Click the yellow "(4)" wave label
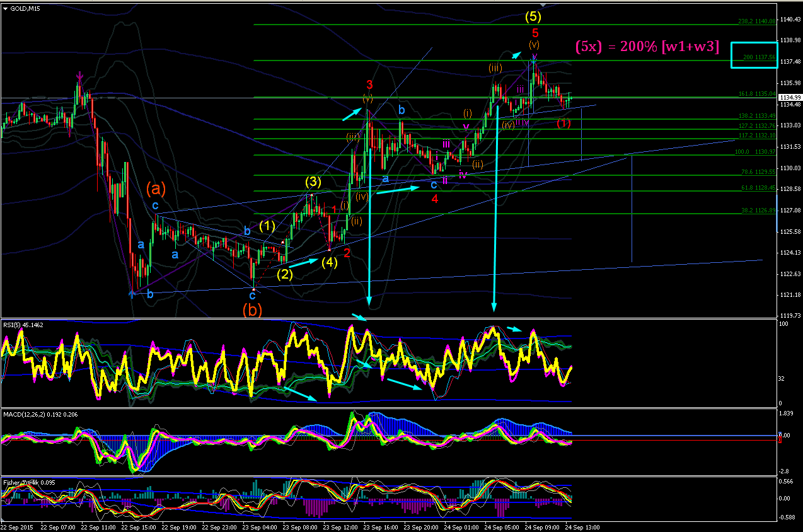 tap(329, 262)
